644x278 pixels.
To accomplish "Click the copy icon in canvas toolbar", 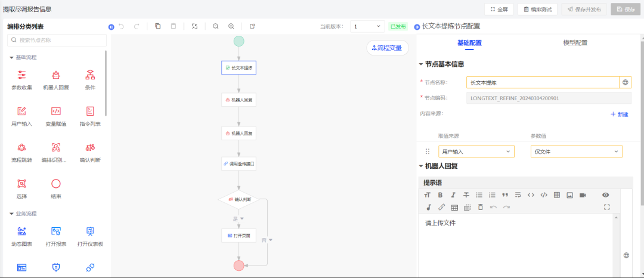I will pyautogui.click(x=158, y=26).
